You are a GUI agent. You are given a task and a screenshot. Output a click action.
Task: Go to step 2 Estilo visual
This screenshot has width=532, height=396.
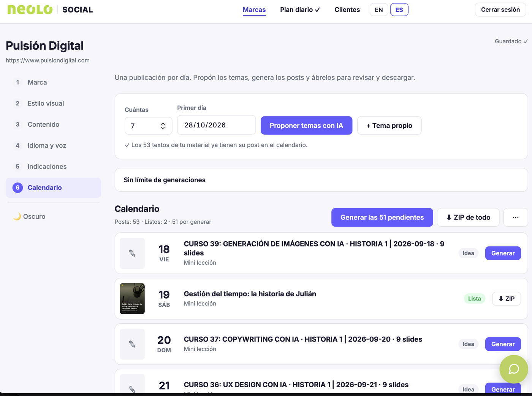53,103
